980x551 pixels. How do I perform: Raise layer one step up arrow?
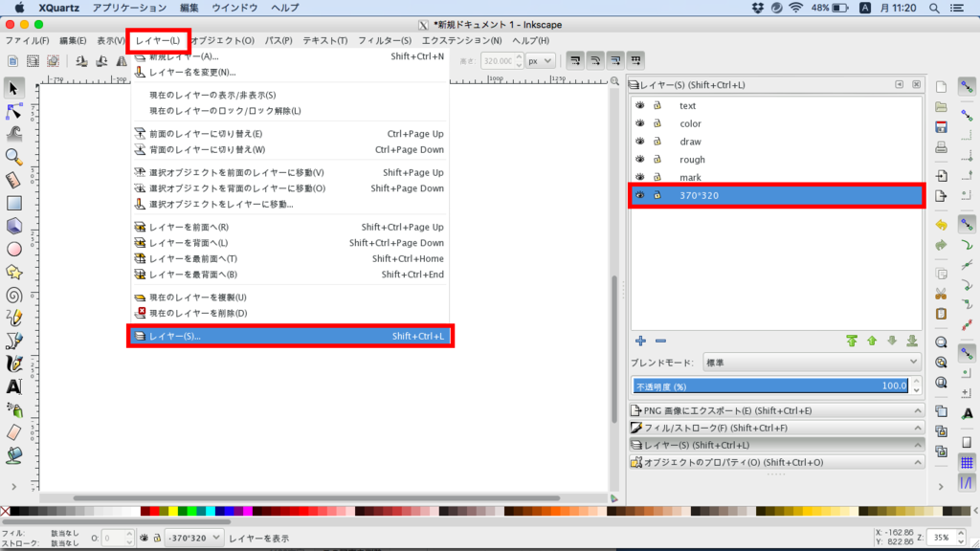click(872, 342)
